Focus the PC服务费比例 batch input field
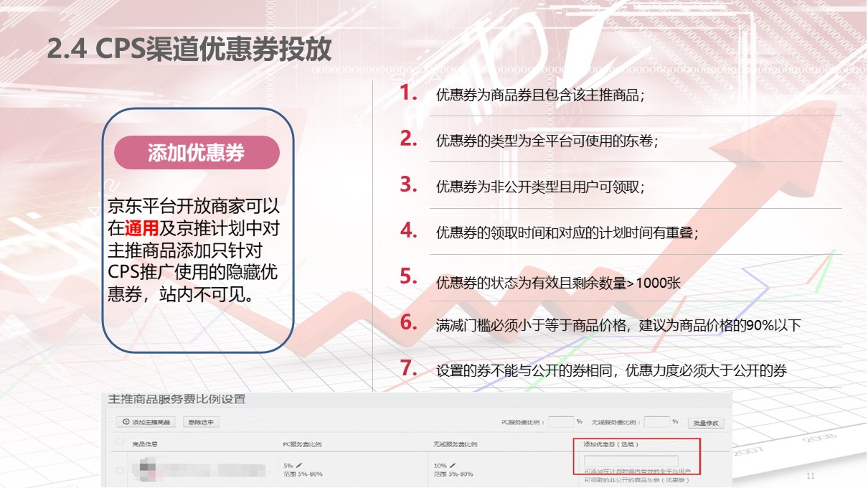The image size is (868, 488). tap(561, 422)
